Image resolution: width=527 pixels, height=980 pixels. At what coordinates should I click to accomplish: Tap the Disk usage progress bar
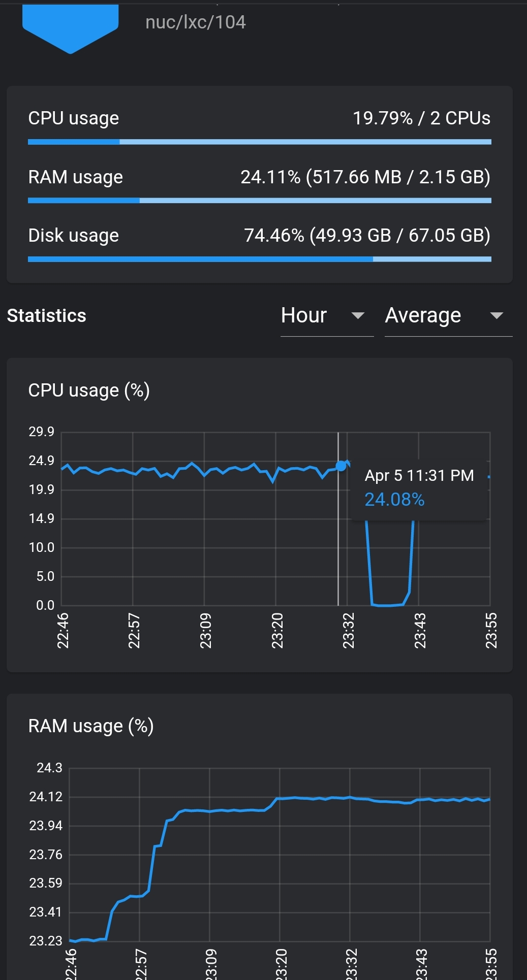click(x=259, y=259)
